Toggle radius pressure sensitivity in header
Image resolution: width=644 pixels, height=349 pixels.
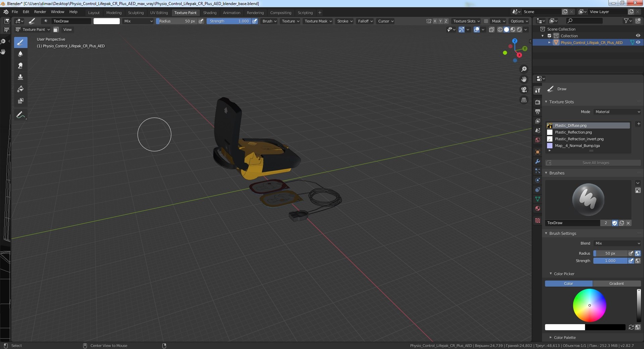click(201, 21)
